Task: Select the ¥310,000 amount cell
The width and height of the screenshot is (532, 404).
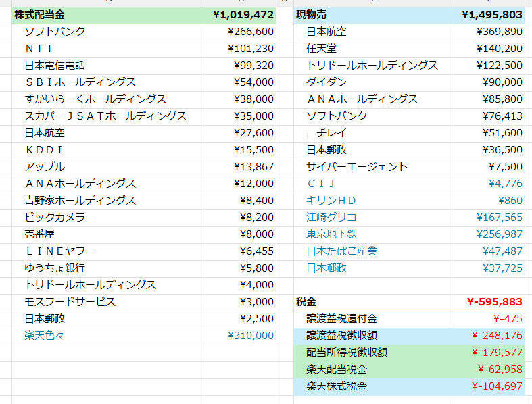Action: pyautogui.click(x=251, y=336)
